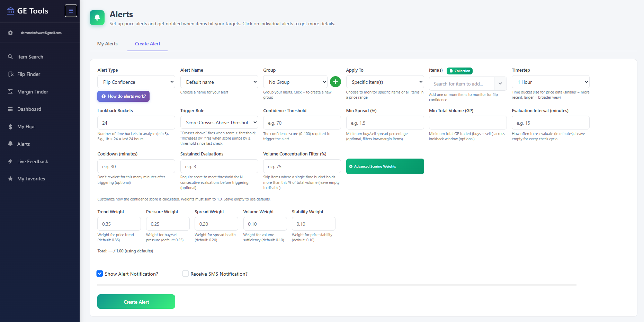644x322 pixels.
Task: Click the Evaluation Interval input field
Action: [x=551, y=123]
